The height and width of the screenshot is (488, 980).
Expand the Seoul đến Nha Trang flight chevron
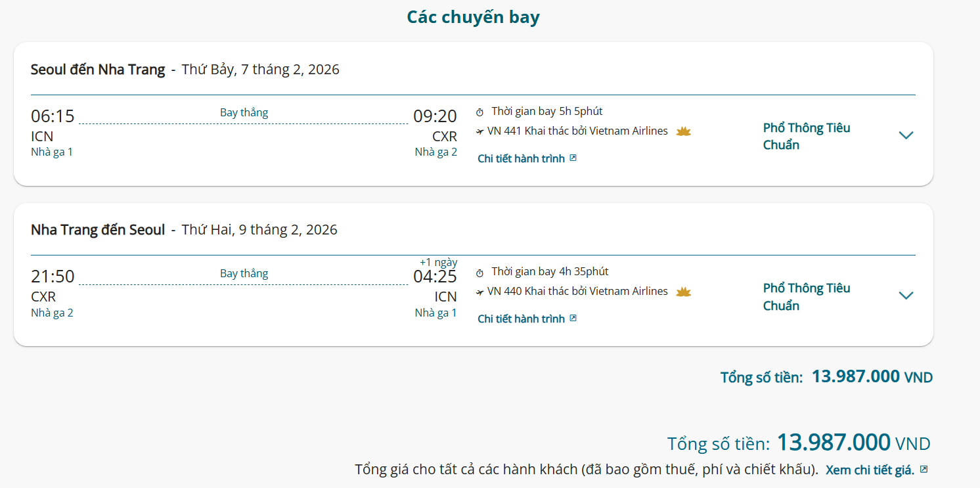tap(906, 135)
